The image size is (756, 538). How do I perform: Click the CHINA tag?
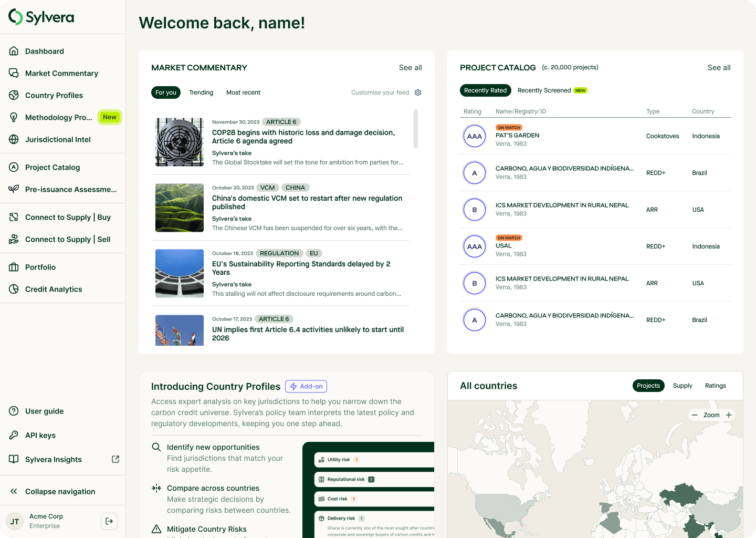pyautogui.click(x=295, y=188)
